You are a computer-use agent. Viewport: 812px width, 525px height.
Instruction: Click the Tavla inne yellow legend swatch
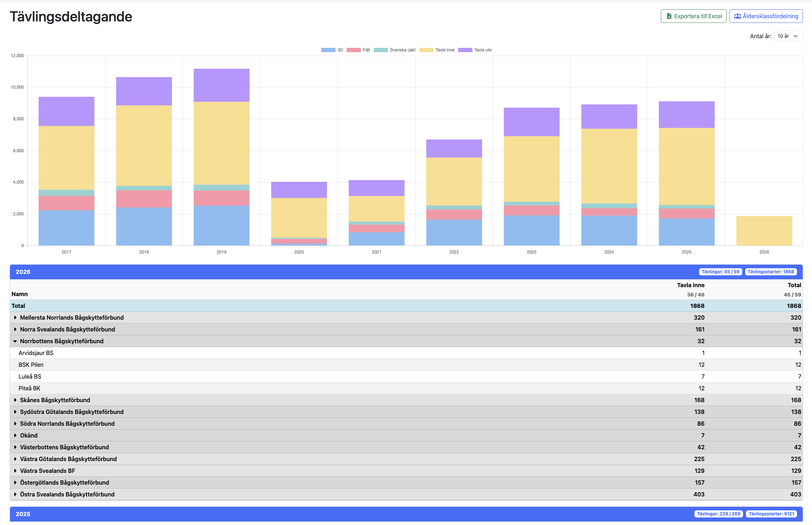pyautogui.click(x=426, y=50)
